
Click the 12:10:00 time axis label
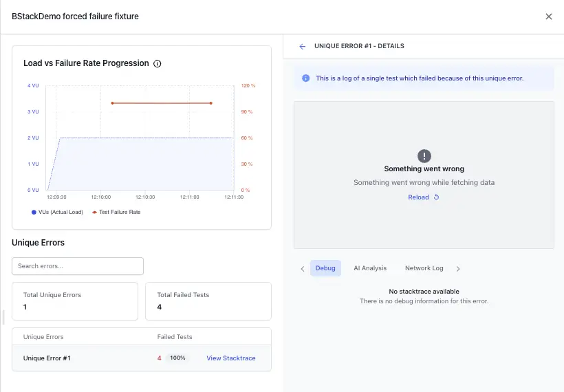[x=101, y=197]
